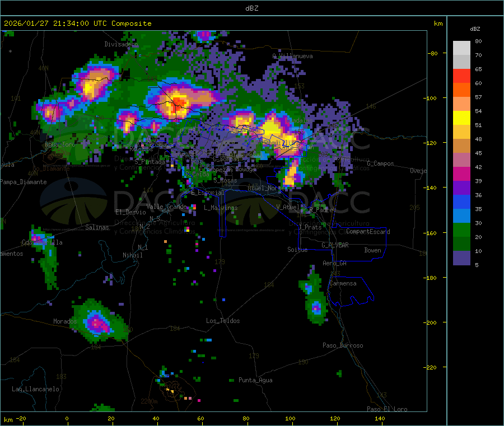Screen dimensions: 504x426
Task: Click the timestamp '2026/01/27 21:34:00 UTC Composite'
Action: pyautogui.click(x=77, y=24)
